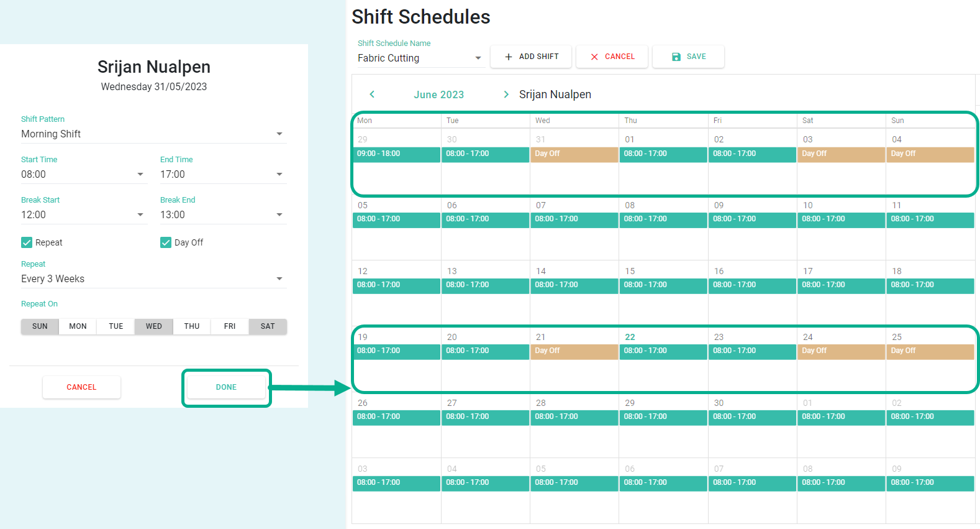980x529 pixels.
Task: Go to next month using right chevron
Action: (506, 94)
